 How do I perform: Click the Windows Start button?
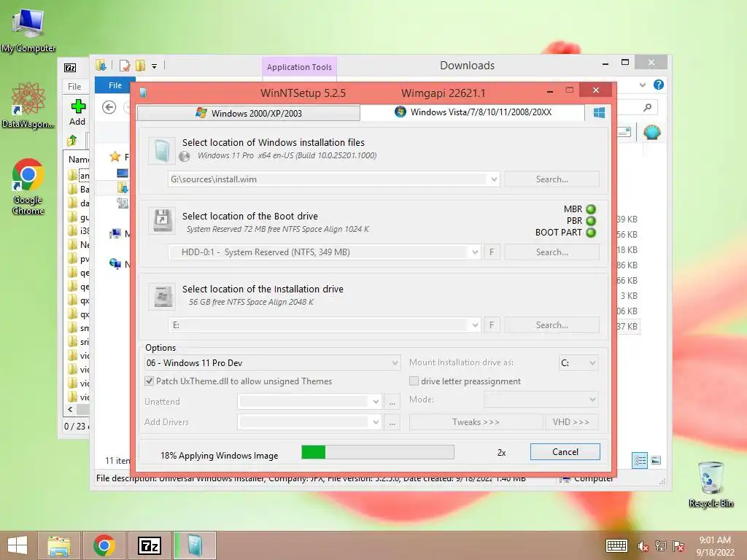(18, 545)
